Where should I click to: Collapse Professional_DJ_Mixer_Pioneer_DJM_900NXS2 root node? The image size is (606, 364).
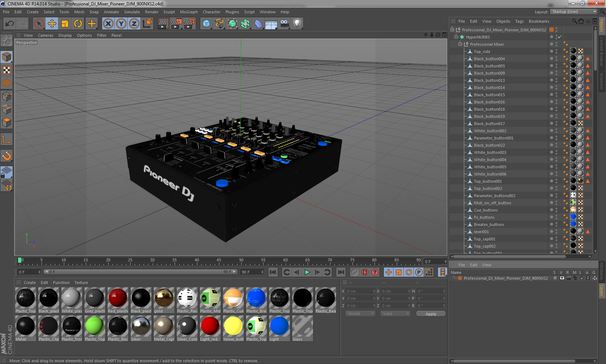coord(452,30)
